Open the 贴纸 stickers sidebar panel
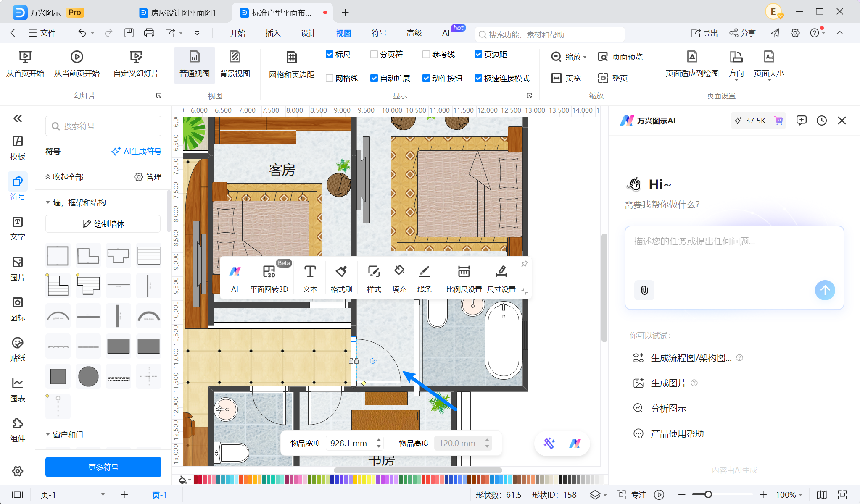860x504 pixels. pyautogui.click(x=18, y=349)
